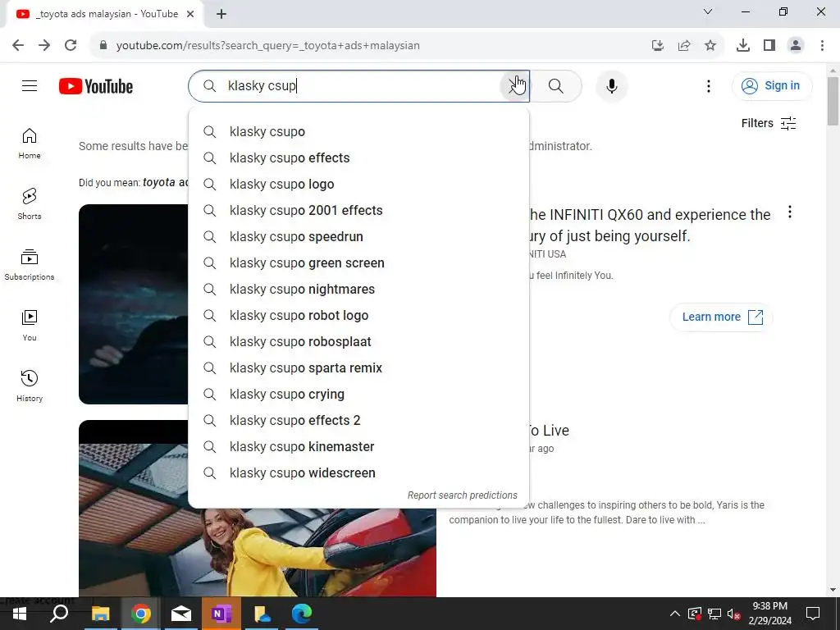840x630 pixels.
Task: Select suggestion "klasky csupo"
Action: click(x=358, y=132)
